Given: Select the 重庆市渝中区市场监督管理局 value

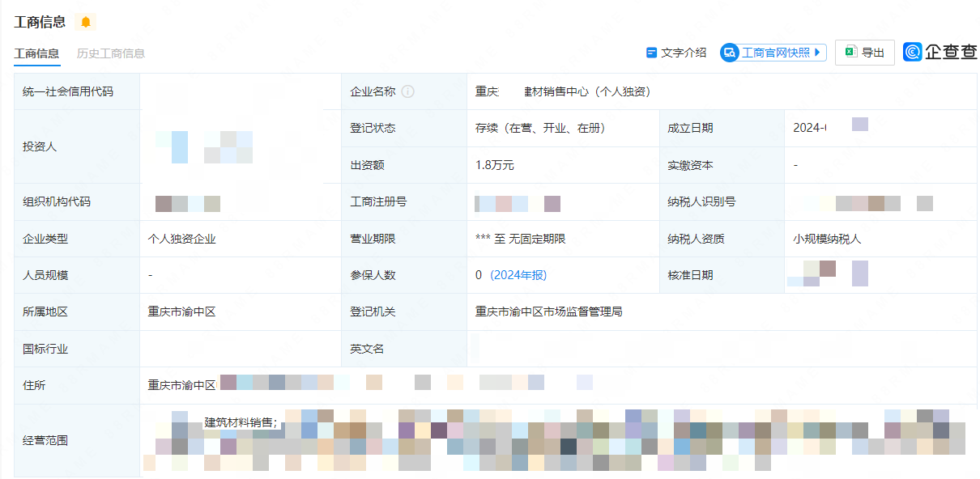Looking at the screenshot, I should pos(549,312).
